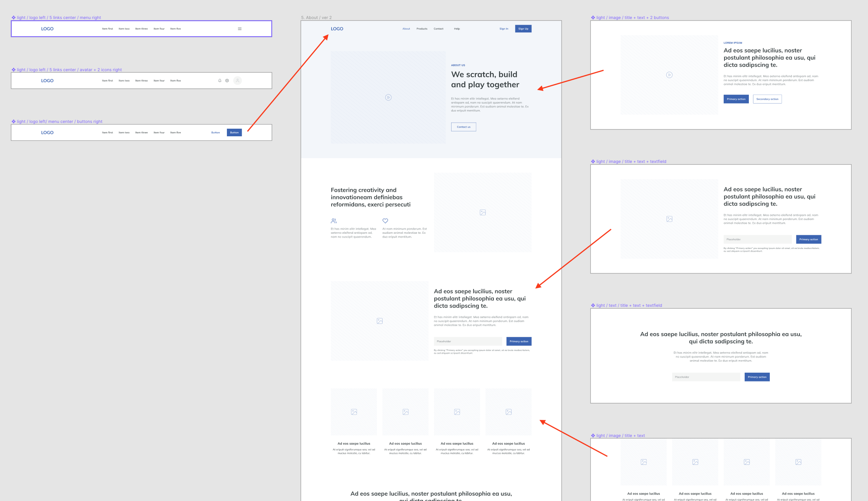Click the heart icon under Fostering creativity
The height and width of the screenshot is (501, 868).
point(385,221)
